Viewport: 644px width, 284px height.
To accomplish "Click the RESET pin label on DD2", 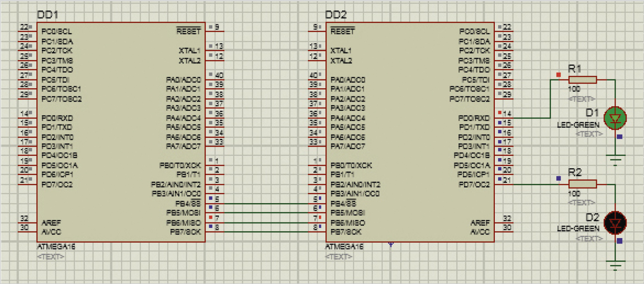I will 343,31.
